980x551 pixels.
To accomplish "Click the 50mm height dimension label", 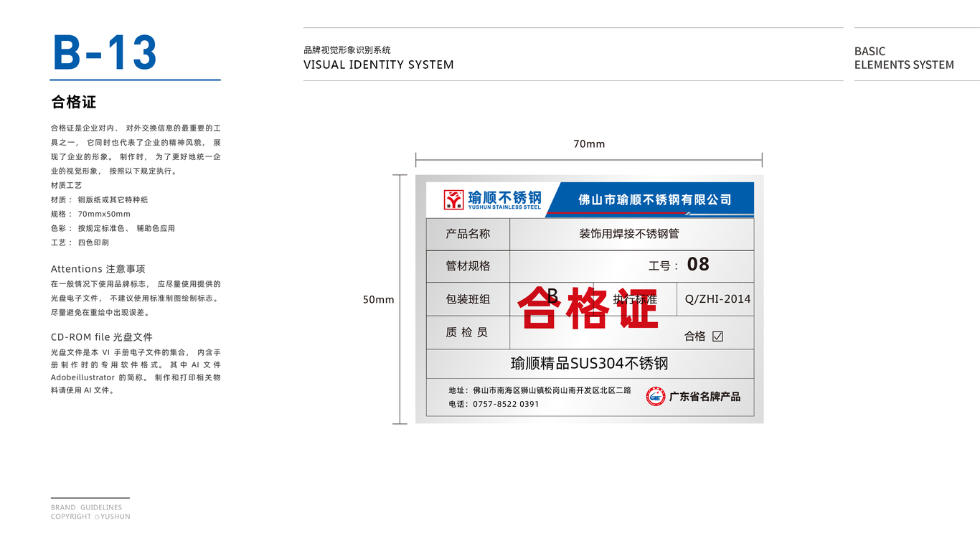I will click(x=378, y=300).
